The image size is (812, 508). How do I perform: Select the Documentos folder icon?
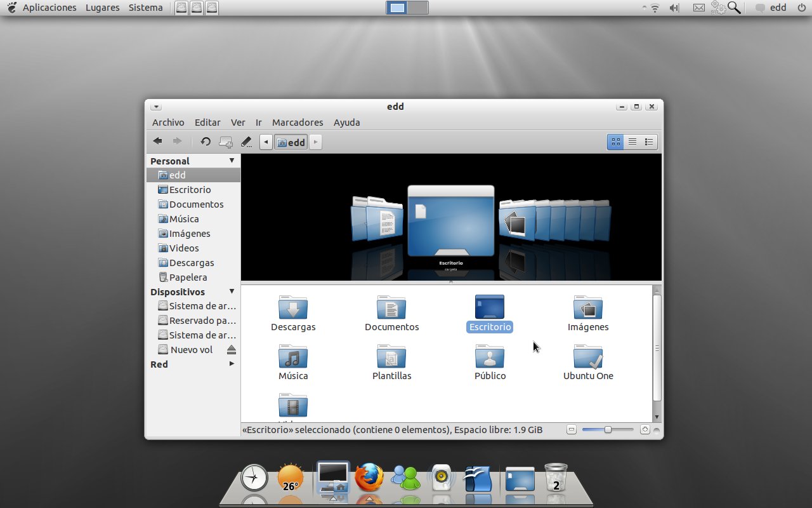[391, 307]
